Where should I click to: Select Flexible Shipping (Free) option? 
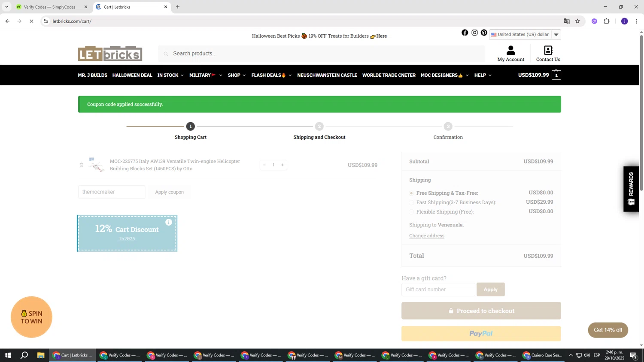coord(411,212)
